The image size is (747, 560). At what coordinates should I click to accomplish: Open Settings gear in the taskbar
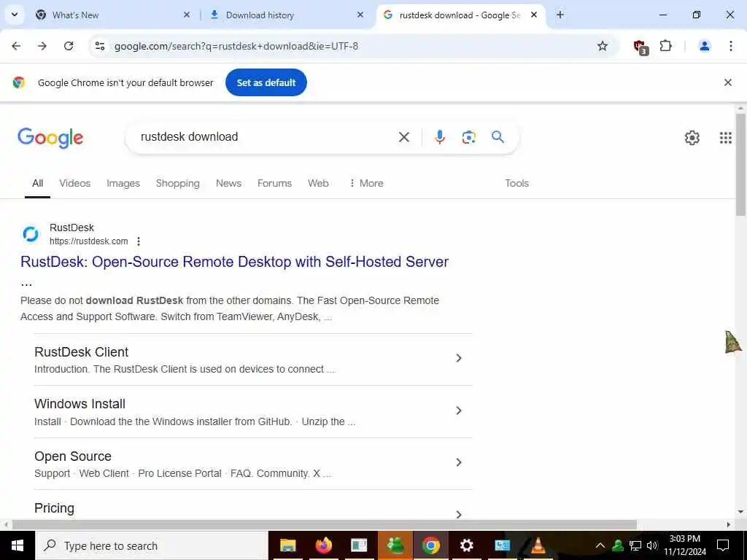pos(466,545)
